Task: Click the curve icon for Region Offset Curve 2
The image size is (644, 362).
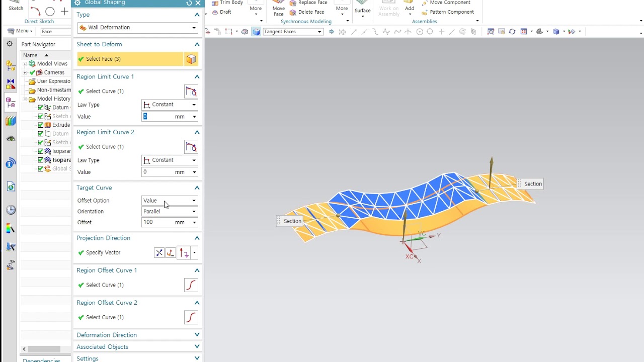Action: click(191, 317)
